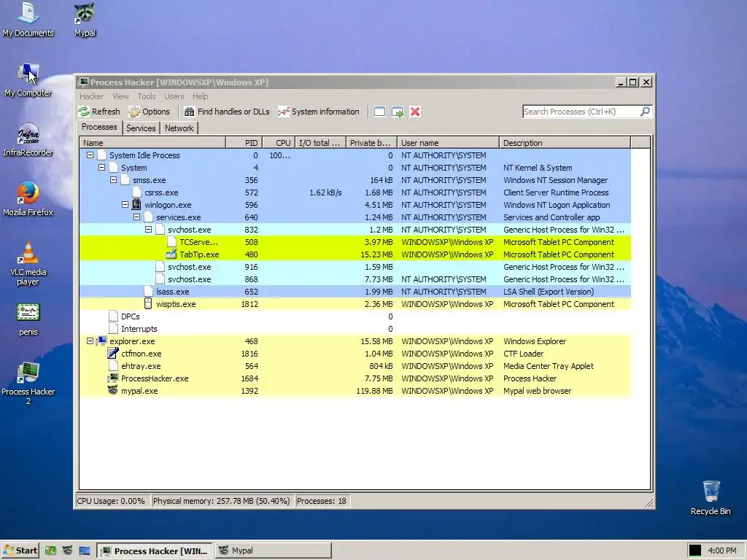Collapse the explorer.exe tree node
This screenshot has height=560, width=747.
tap(90, 341)
